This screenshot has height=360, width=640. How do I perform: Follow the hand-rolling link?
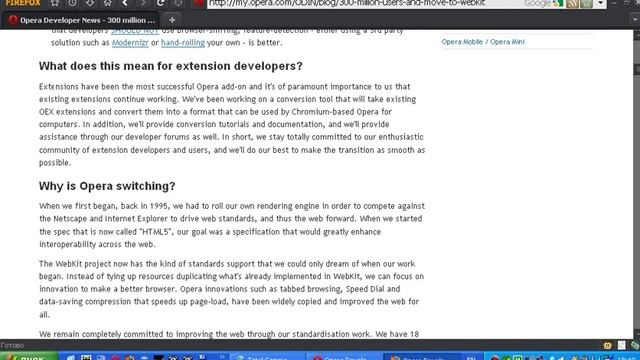(183, 42)
